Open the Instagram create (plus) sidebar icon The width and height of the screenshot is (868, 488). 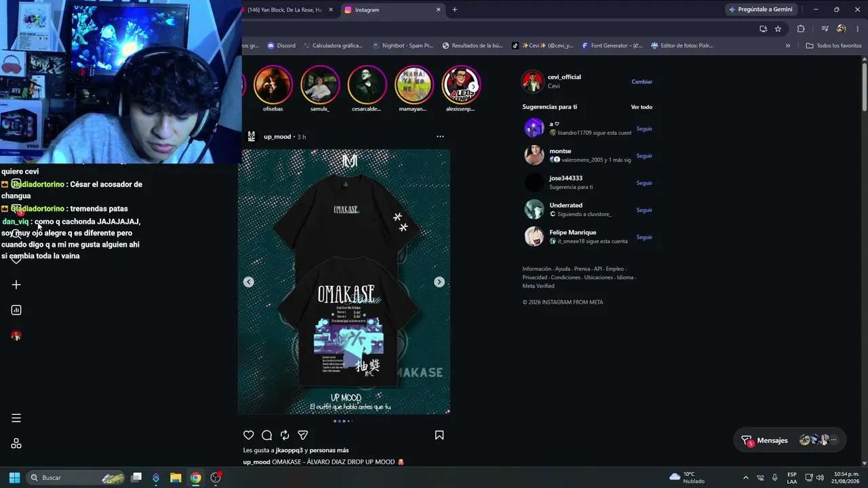(x=16, y=285)
